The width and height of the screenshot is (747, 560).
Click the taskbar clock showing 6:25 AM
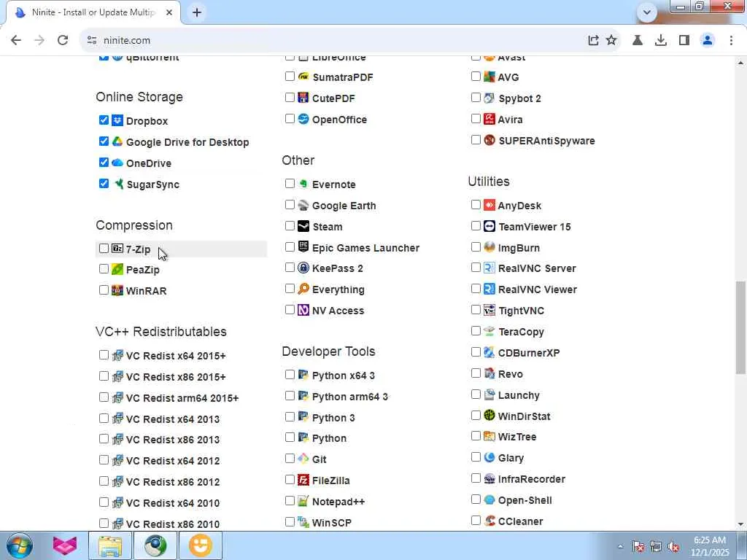click(710, 546)
